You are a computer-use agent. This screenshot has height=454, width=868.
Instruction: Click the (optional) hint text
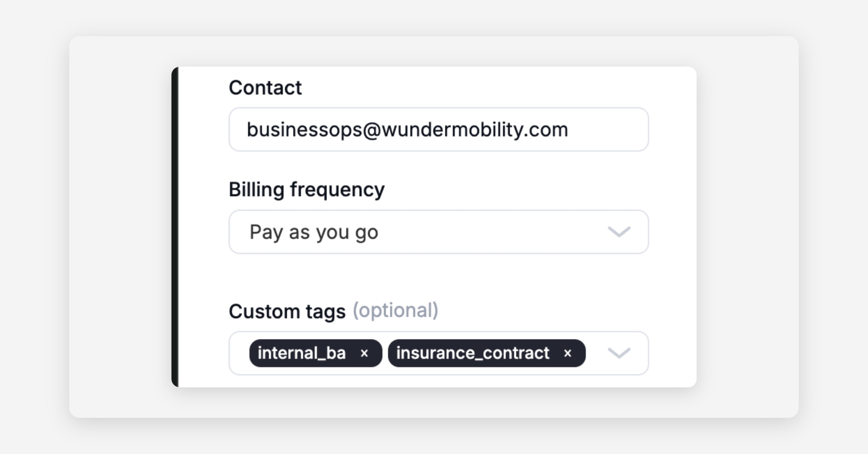pos(395,310)
